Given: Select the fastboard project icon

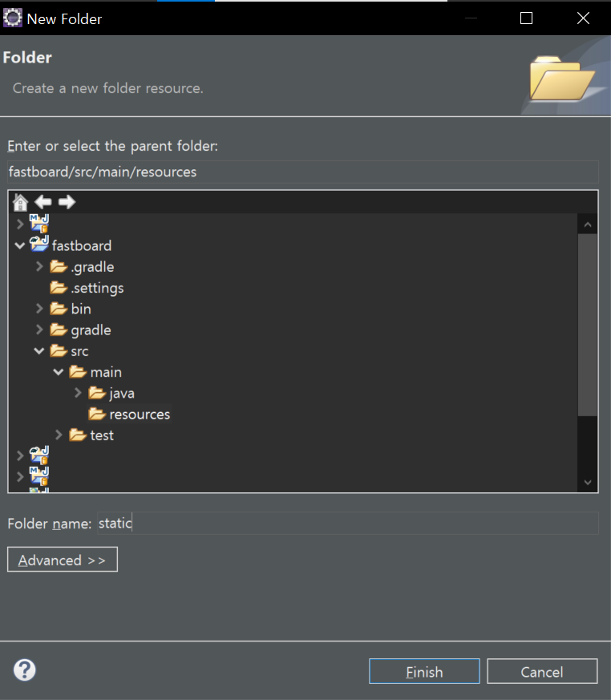Looking at the screenshot, I should (x=39, y=245).
